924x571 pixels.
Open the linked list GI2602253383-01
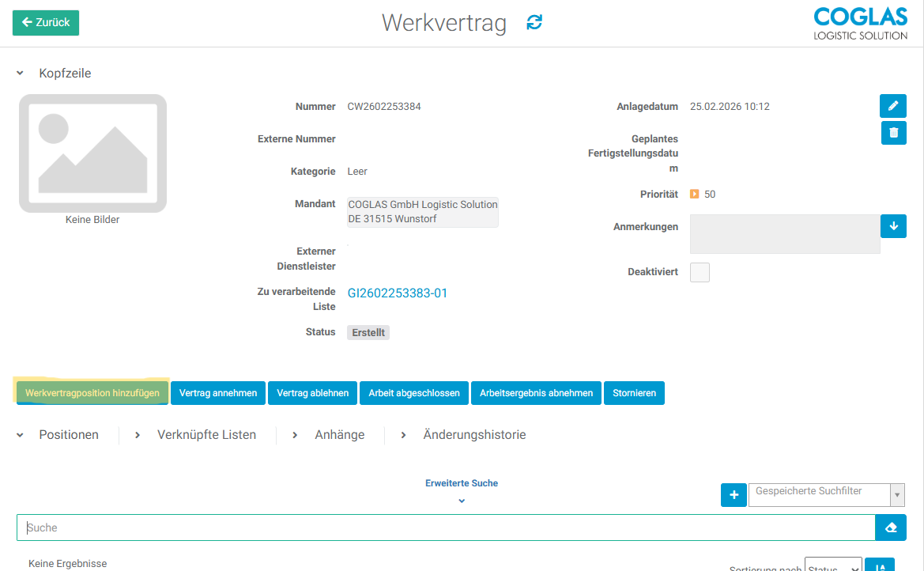[397, 293]
